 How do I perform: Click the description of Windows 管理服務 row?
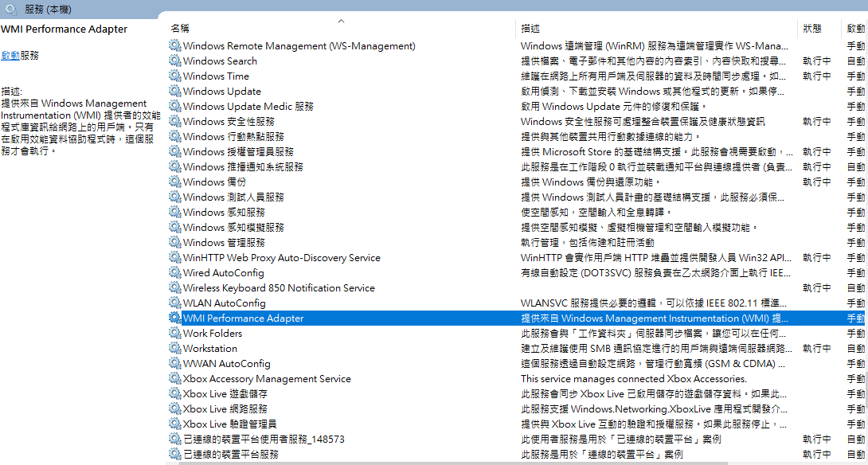coord(588,243)
